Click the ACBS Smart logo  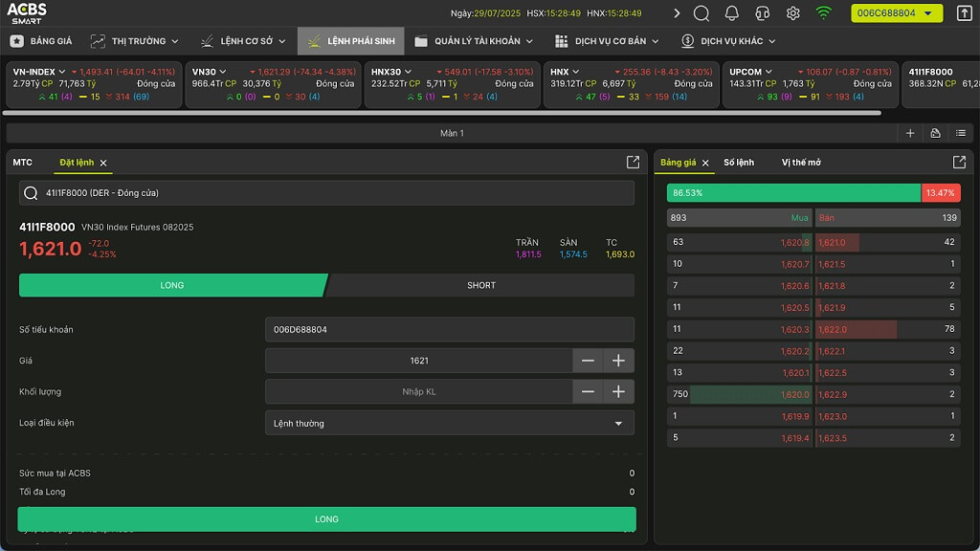pyautogui.click(x=27, y=12)
